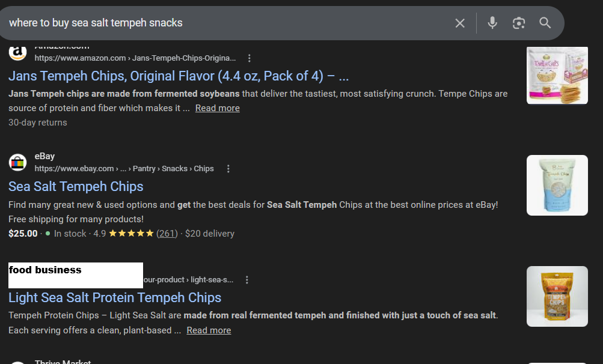
Task: Click the yellow Tempeh Chips bag thumbnail
Action: (557, 296)
